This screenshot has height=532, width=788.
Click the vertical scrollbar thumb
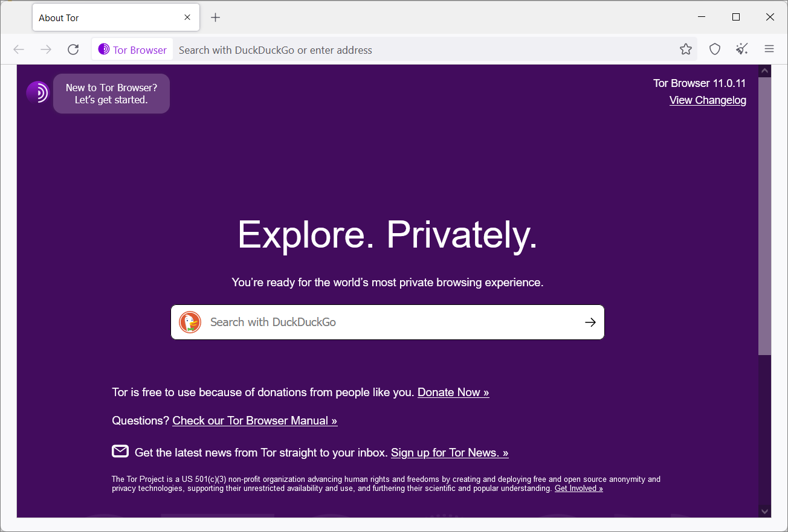[765, 216]
